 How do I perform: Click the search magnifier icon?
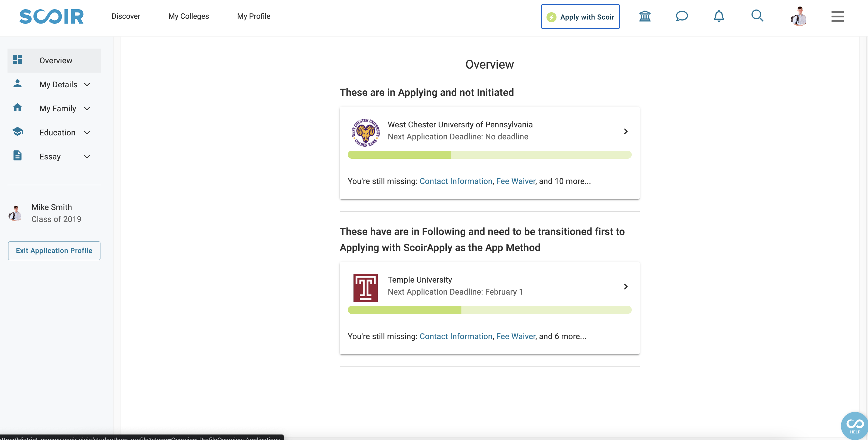click(x=757, y=16)
